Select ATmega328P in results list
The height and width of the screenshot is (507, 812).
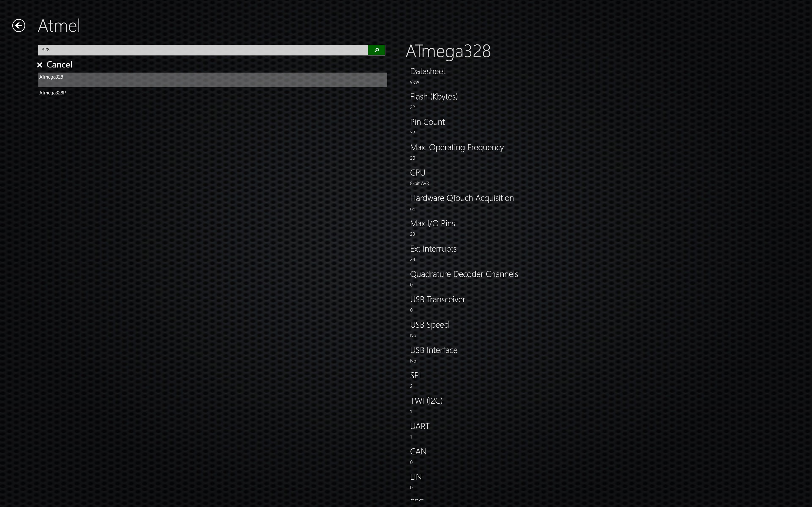pos(52,93)
